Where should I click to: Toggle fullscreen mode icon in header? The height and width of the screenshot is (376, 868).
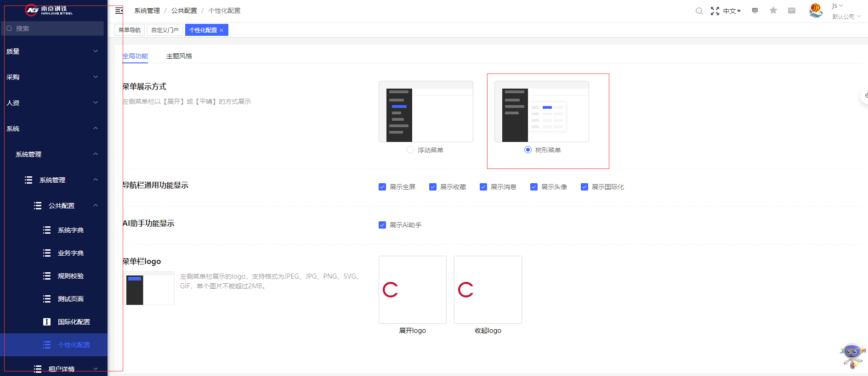click(x=715, y=11)
